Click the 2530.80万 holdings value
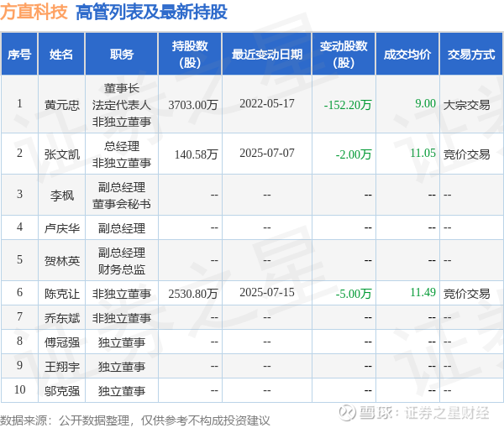504x428 pixels. click(x=193, y=294)
